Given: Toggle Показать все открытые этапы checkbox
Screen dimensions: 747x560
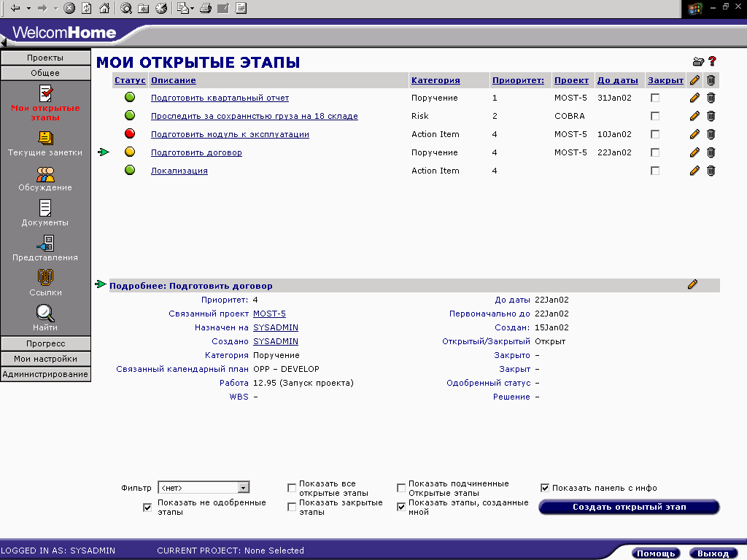Looking at the screenshot, I should coord(292,488).
